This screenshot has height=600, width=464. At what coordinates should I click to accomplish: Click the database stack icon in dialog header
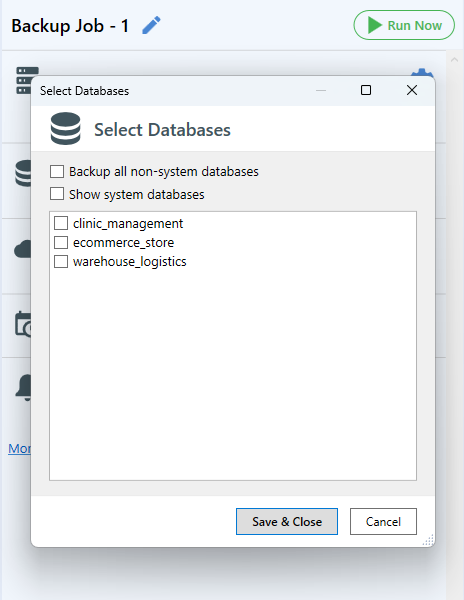[x=65, y=129]
